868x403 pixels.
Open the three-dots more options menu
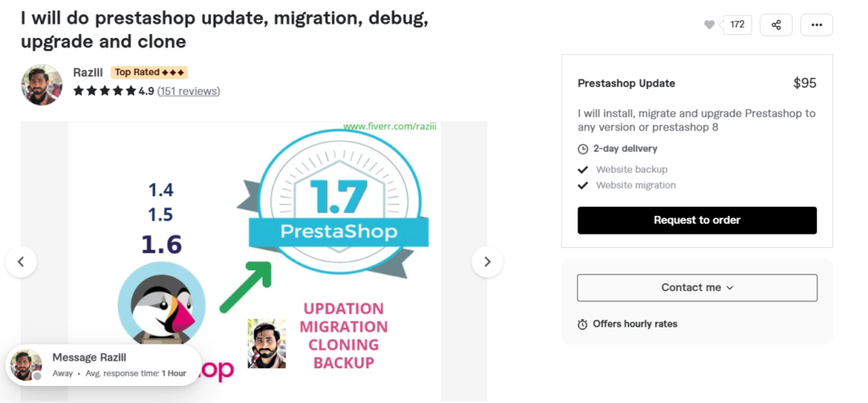(x=816, y=25)
